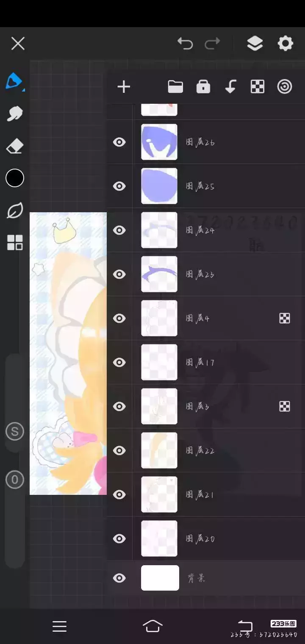Toggle alpha lock checkerboard in the layer toolbar

258,86
